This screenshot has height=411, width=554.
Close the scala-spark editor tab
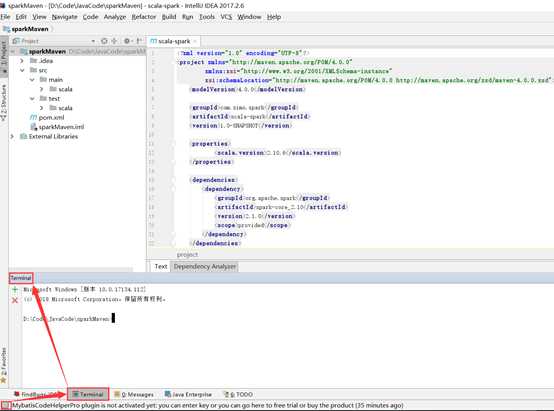[195, 41]
